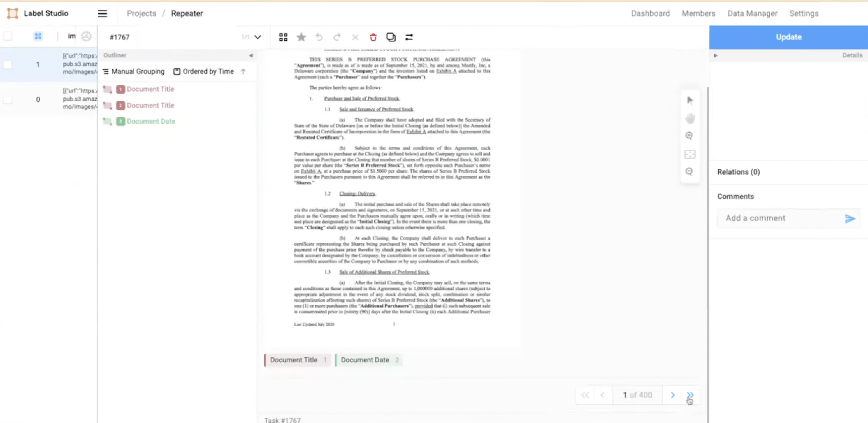Select the Document Date label tag
The height and width of the screenshot is (423, 868).
365,360
